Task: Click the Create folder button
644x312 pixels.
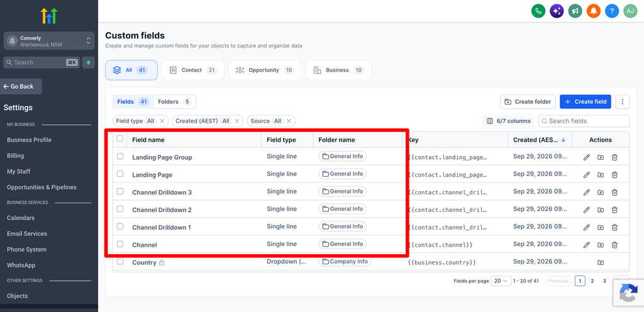Action: 528,102
